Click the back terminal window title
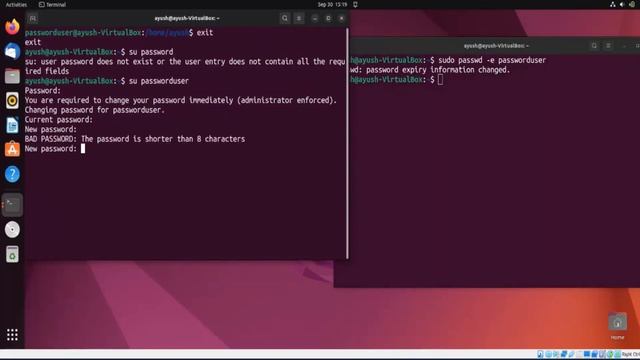The height and width of the screenshot is (360, 640). pyautogui.click(x=496, y=46)
